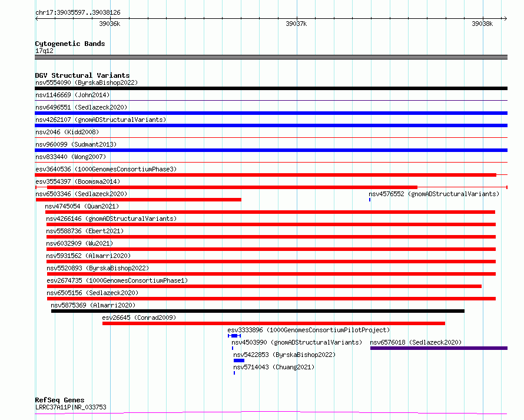Viewport: 524px width, 420px height.
Task: Click the red bar under esv3640536
Action: point(266,175)
